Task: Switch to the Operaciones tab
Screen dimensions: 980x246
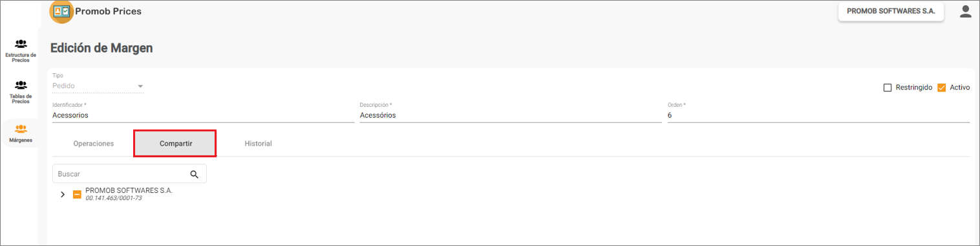Action: tap(94, 143)
